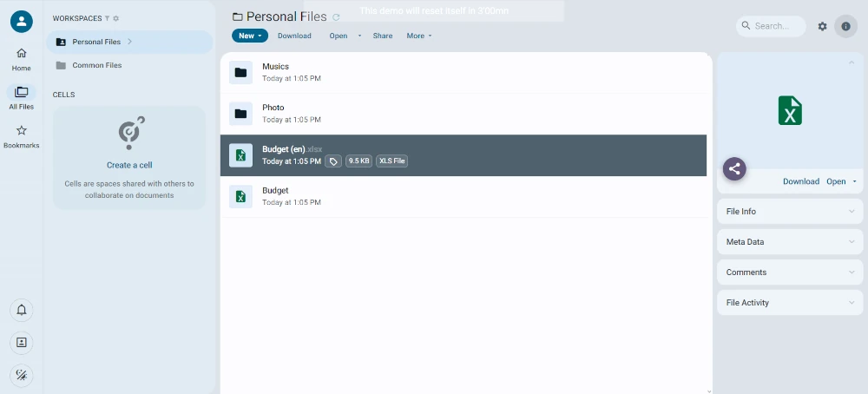Expand the File Activity section
The width and height of the screenshot is (868, 394).
point(789,303)
